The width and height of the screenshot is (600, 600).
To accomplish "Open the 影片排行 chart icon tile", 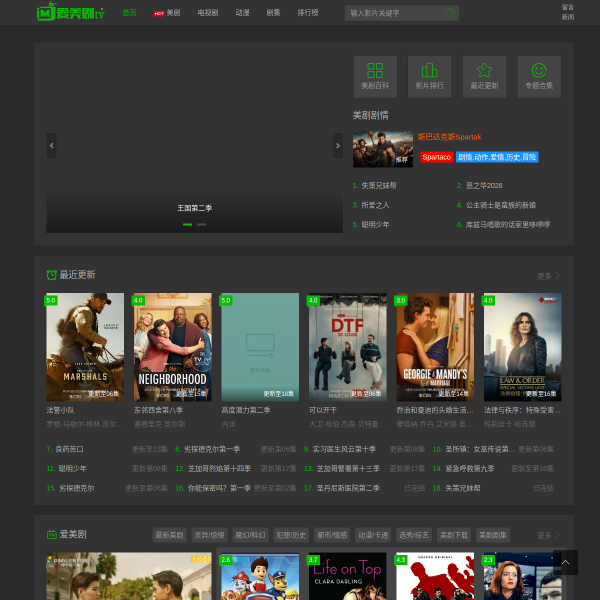I will pos(429,77).
